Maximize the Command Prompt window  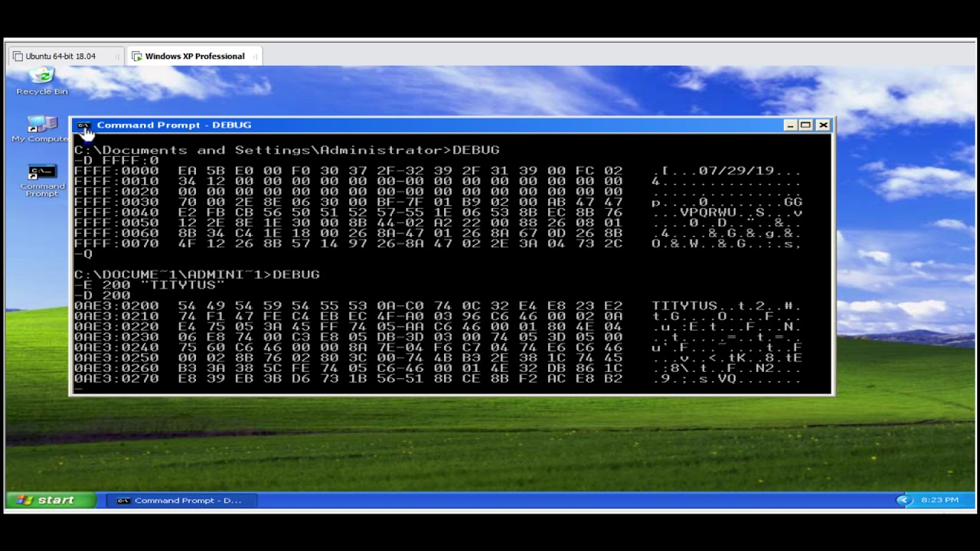tap(806, 126)
